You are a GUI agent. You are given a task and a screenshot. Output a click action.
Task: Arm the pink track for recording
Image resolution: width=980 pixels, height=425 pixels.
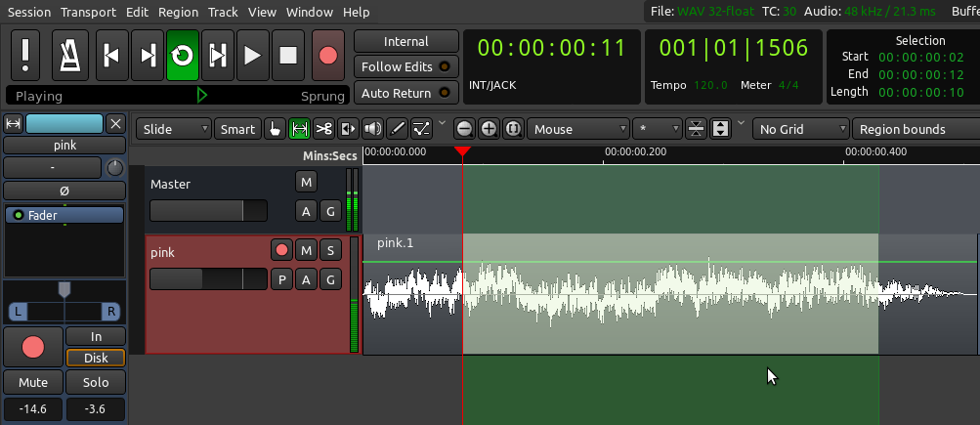pyautogui.click(x=281, y=251)
